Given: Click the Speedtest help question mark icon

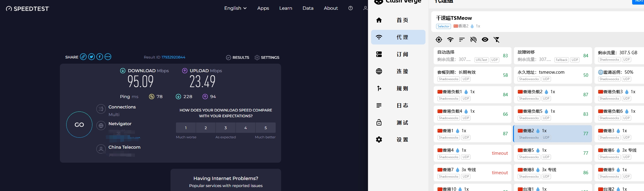Looking at the screenshot, I should (350, 8).
